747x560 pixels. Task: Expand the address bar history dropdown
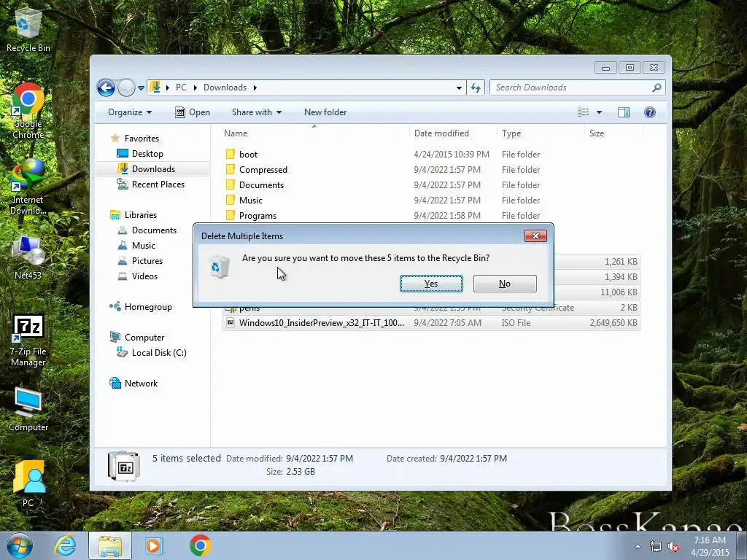click(459, 87)
